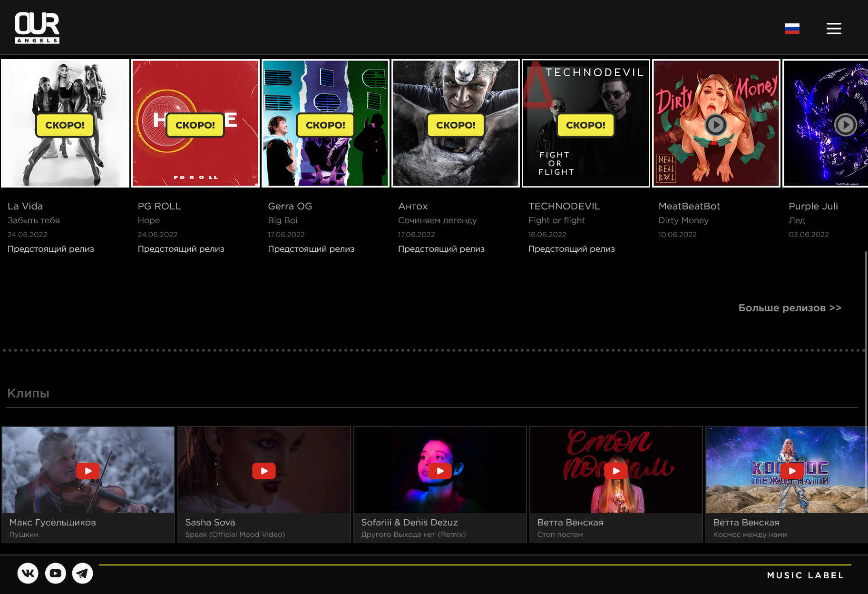Open the Больше релизов link
The height and width of the screenshot is (594, 868).
[x=790, y=308]
